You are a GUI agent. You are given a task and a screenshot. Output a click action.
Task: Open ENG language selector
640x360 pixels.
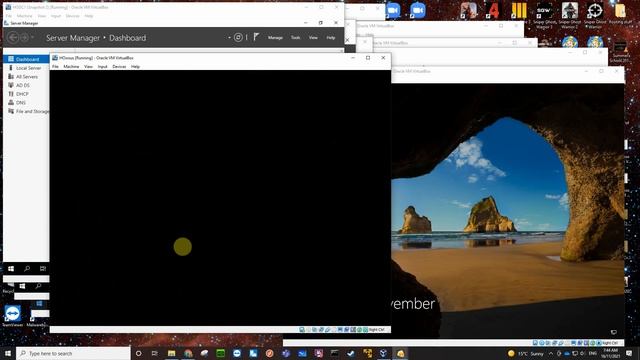pyautogui.click(x=593, y=353)
